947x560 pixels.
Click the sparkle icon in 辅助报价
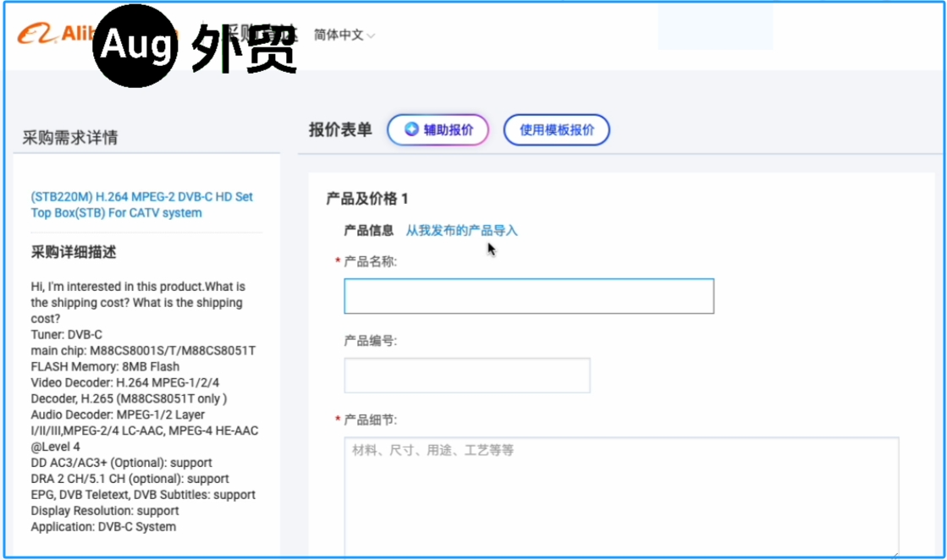coord(411,129)
